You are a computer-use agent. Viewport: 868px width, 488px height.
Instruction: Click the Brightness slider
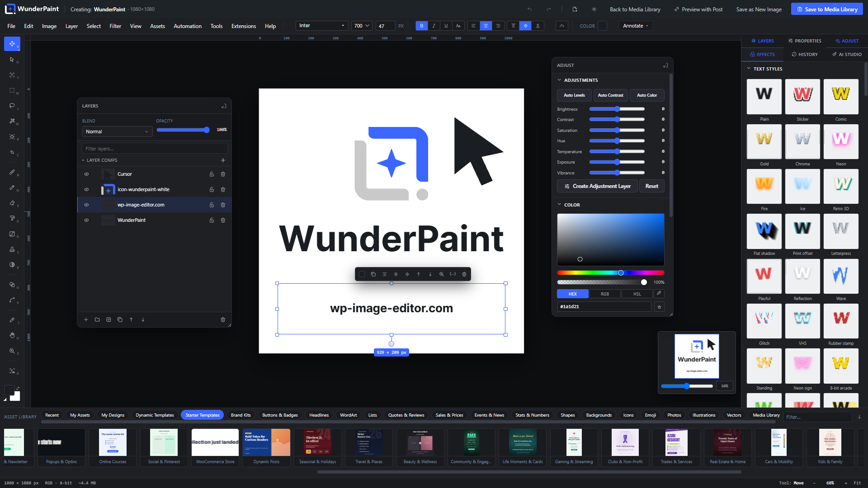[617, 109]
